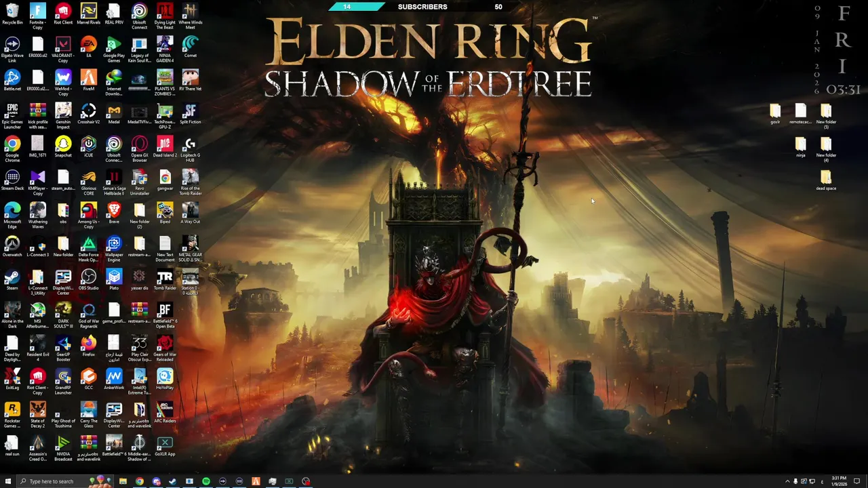Open Logitech G HUB shortcut

tap(191, 149)
